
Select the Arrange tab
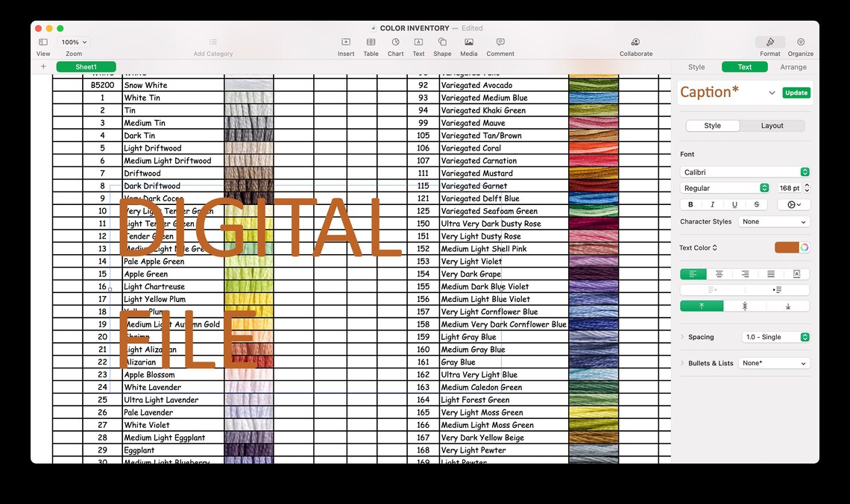click(793, 67)
